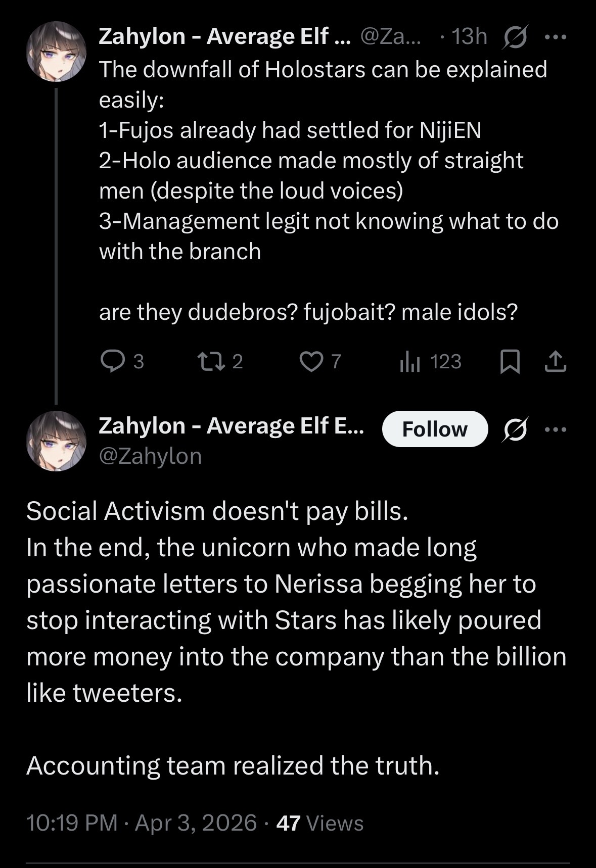The height and width of the screenshot is (868, 596).
Task: Open Zahylon avatar on main tweet
Action: point(56,441)
